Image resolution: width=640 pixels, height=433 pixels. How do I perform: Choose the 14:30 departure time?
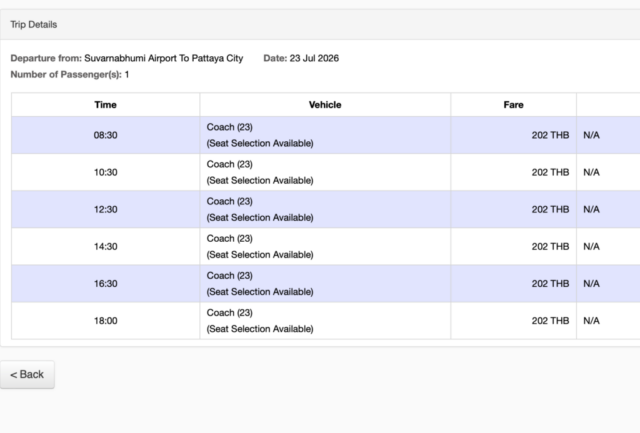point(105,246)
